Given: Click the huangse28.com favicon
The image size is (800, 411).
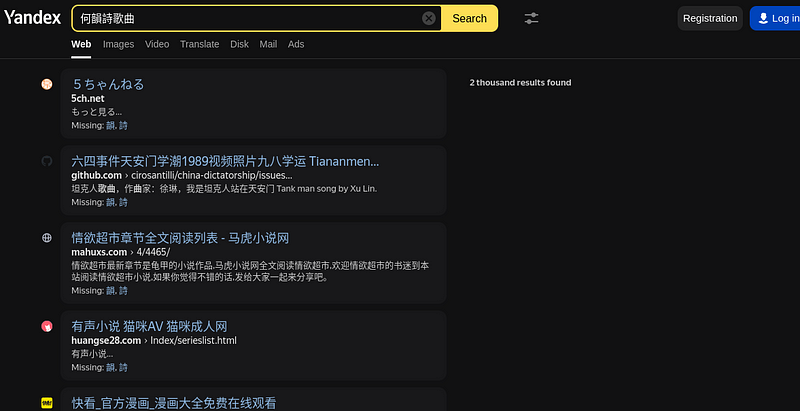Looking at the screenshot, I should click(47, 326).
